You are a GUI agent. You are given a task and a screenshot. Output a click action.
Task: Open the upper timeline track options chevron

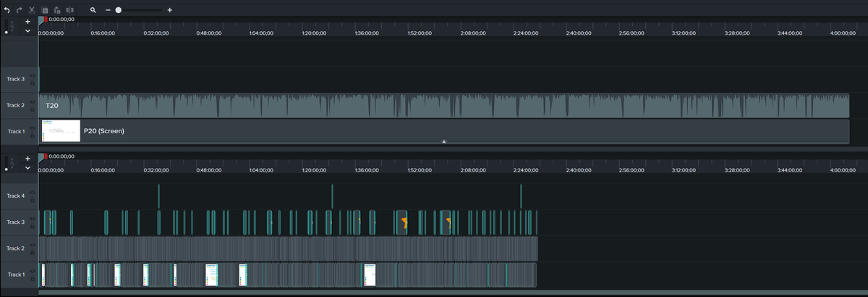(27, 31)
